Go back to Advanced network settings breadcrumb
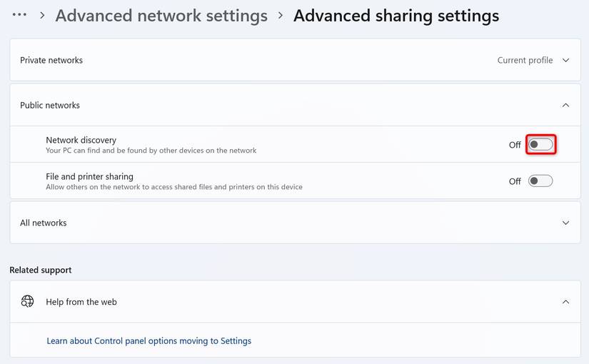 click(x=161, y=16)
